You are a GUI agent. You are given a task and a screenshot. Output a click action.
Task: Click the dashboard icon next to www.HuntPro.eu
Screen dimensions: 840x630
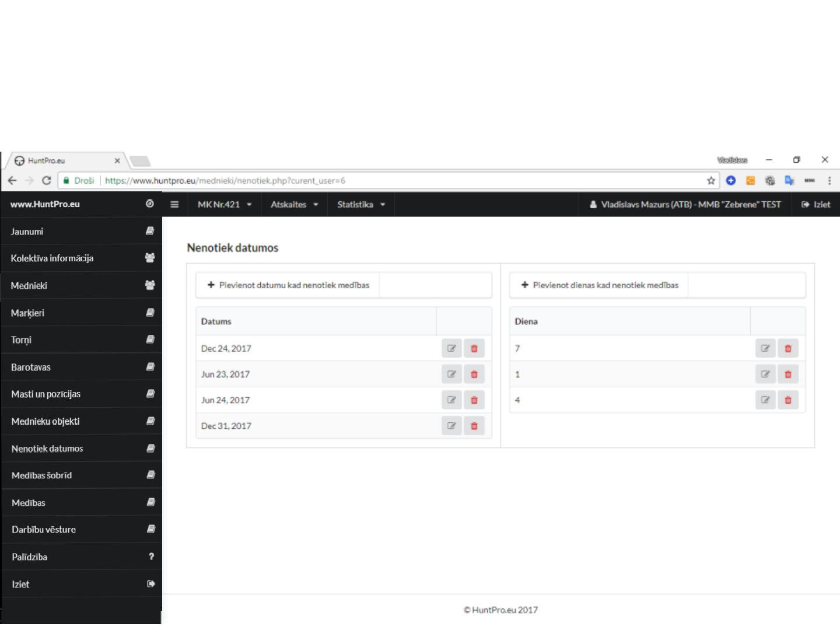[x=150, y=204]
